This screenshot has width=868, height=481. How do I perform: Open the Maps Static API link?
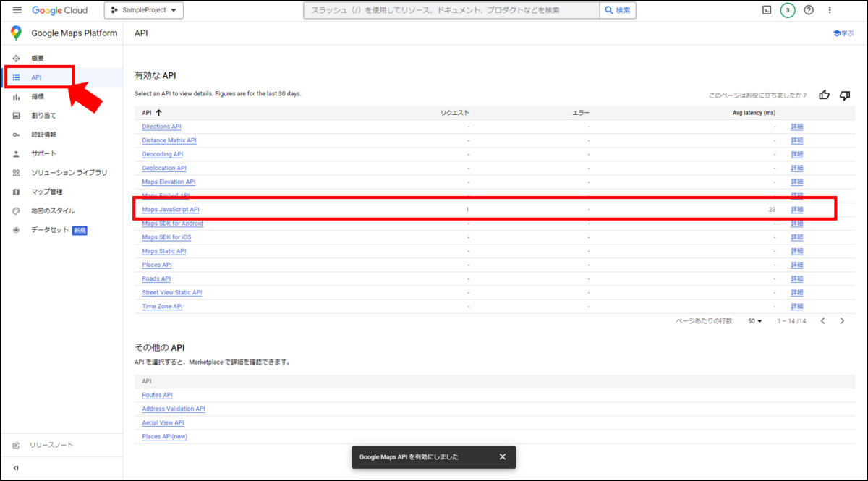tap(164, 251)
